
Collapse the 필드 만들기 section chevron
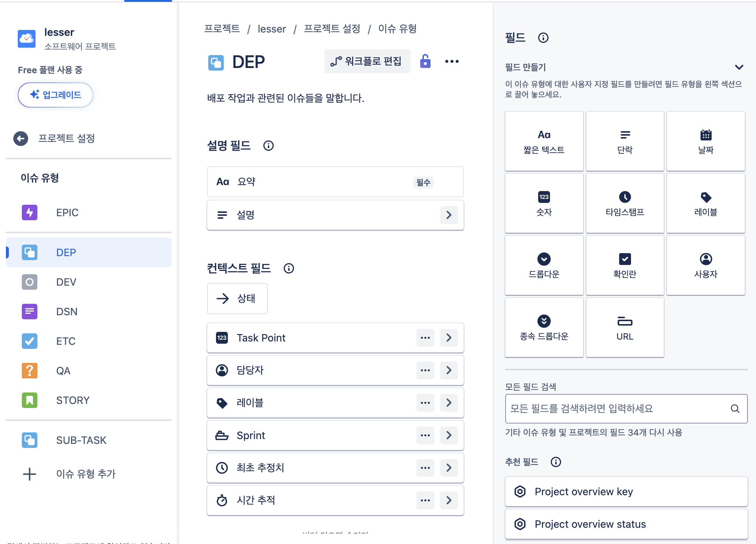click(x=740, y=67)
